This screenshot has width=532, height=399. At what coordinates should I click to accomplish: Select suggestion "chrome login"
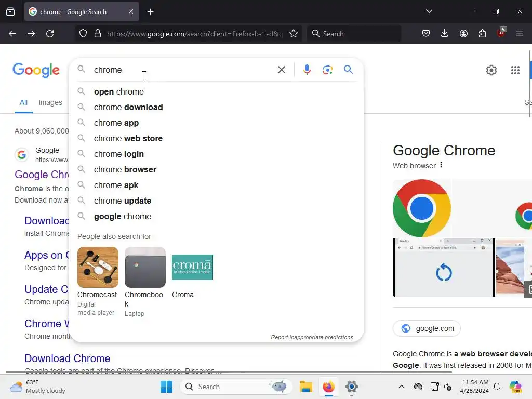pyautogui.click(x=217, y=154)
